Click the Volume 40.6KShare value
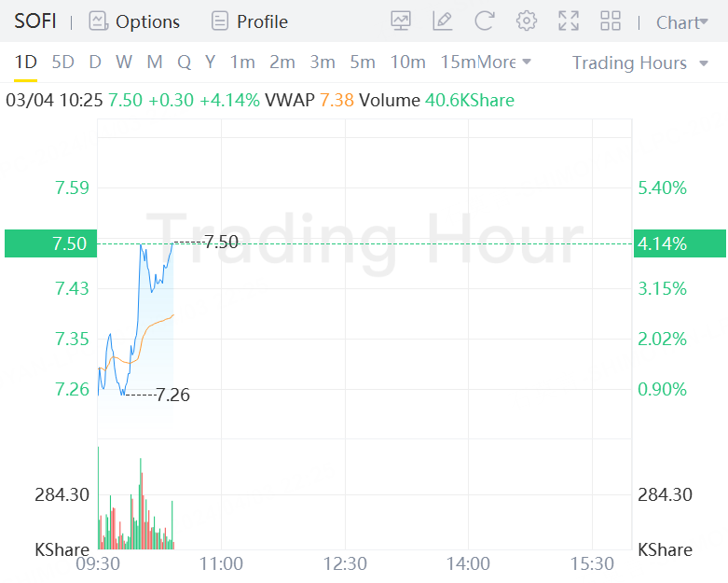The height and width of the screenshot is (583, 728). pyautogui.click(x=470, y=100)
